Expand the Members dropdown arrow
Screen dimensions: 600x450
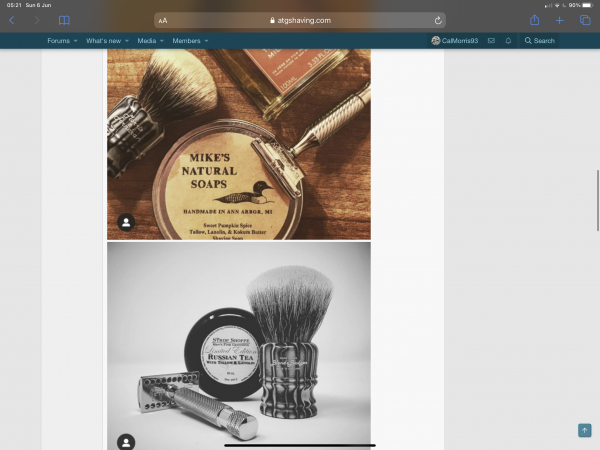[206, 41]
